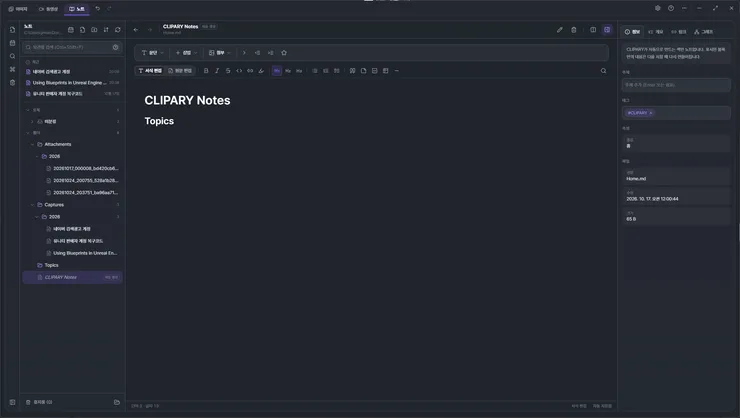Switch to the rich-text edit mode (T icon)
The width and height of the screenshot is (740, 418).
click(x=150, y=71)
